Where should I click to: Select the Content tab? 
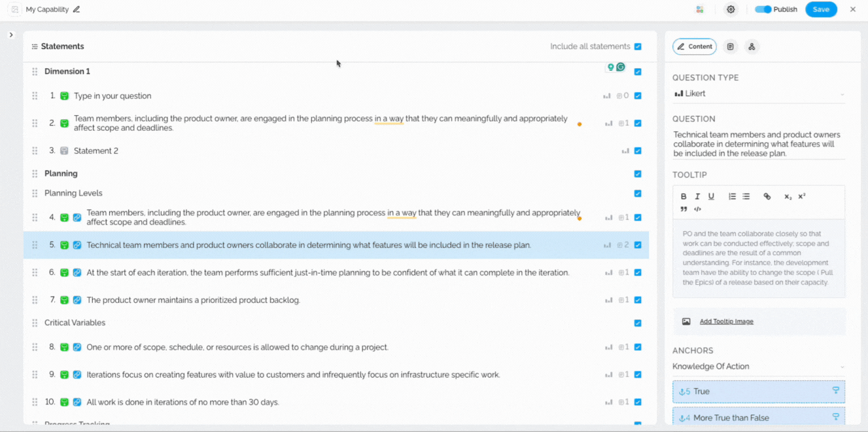[x=694, y=47]
